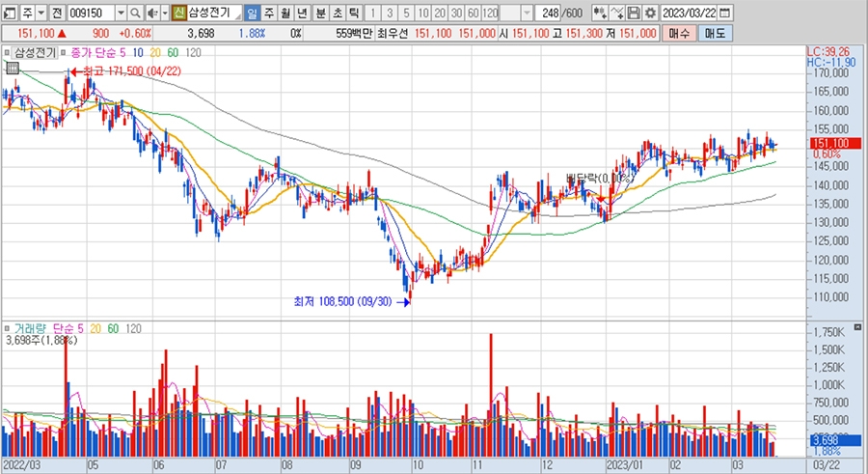
Task: Click the 배당락 dividend marker label
Action: click(x=599, y=178)
